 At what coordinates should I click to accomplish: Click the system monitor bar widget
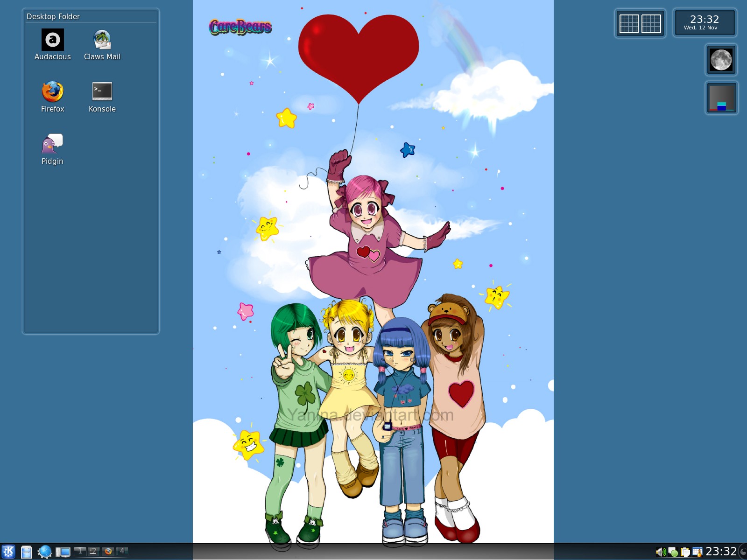[721, 98]
